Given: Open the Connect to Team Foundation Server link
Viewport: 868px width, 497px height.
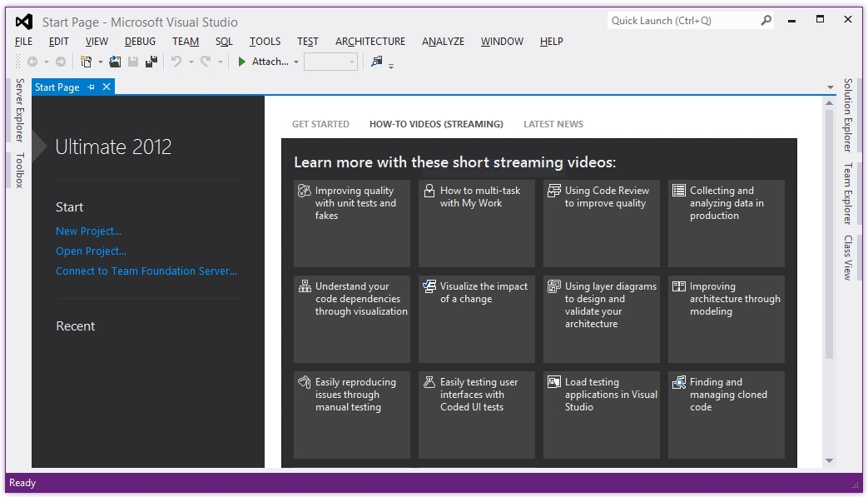Looking at the screenshot, I should point(146,271).
